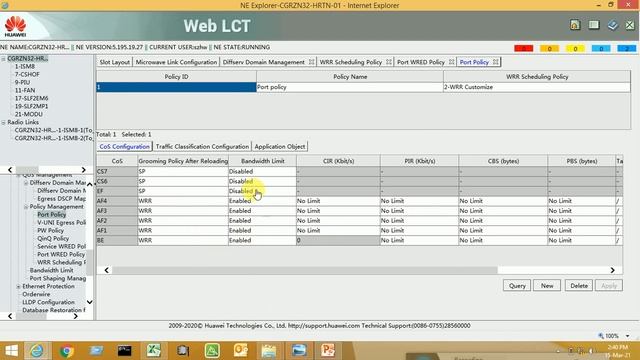
Task: Open Chrome from taskbar
Action: click(x=67, y=351)
